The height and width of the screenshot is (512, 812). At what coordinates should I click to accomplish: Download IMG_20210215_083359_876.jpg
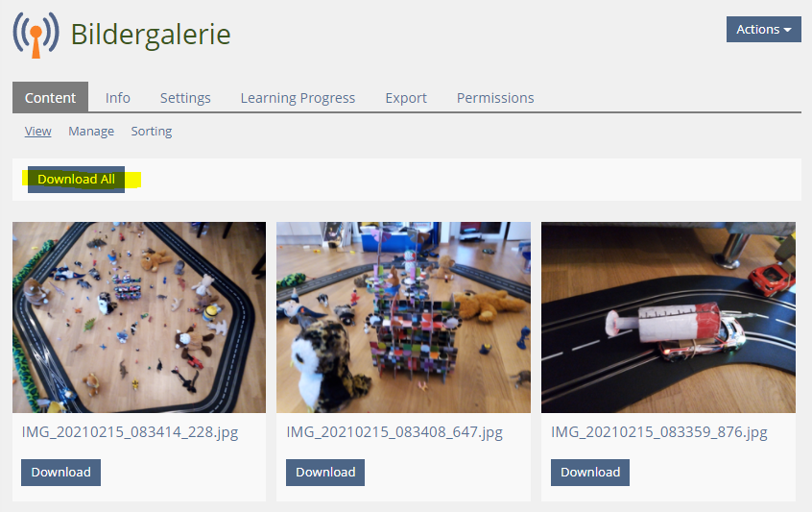tap(590, 472)
